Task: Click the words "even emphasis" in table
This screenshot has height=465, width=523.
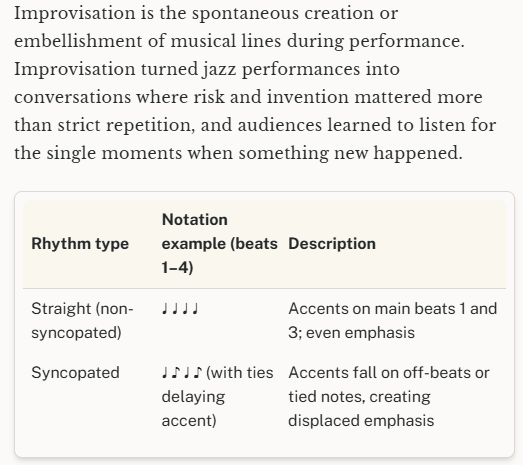Action: 360,333
